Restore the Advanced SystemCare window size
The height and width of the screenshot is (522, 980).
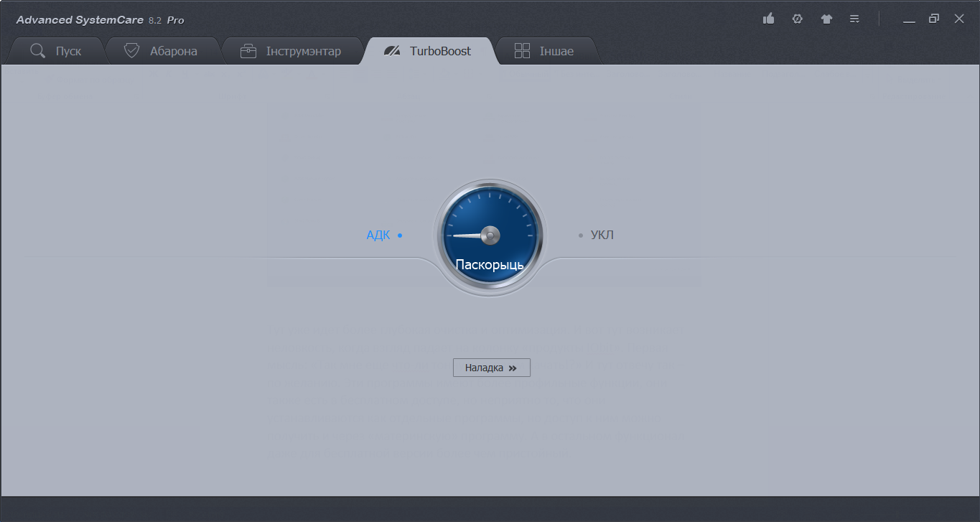[934, 19]
